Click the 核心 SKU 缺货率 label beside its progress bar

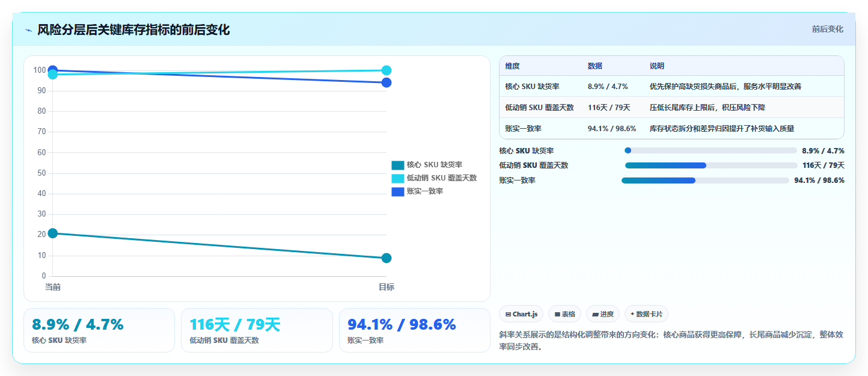coord(526,151)
